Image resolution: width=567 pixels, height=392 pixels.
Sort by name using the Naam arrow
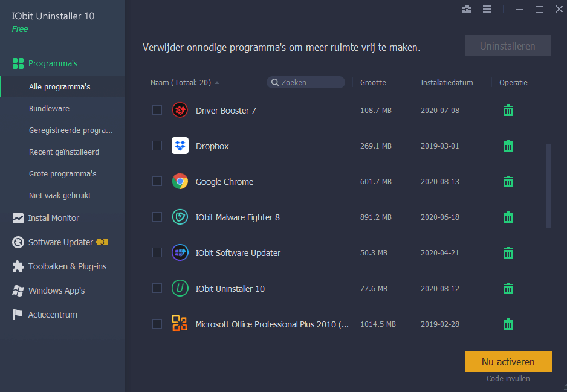(x=217, y=83)
